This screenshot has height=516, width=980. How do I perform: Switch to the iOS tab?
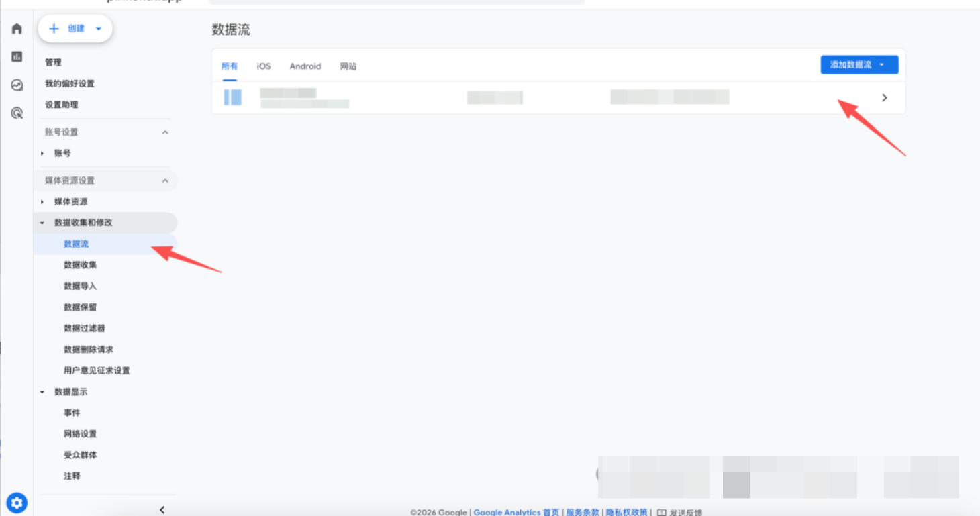(x=262, y=66)
